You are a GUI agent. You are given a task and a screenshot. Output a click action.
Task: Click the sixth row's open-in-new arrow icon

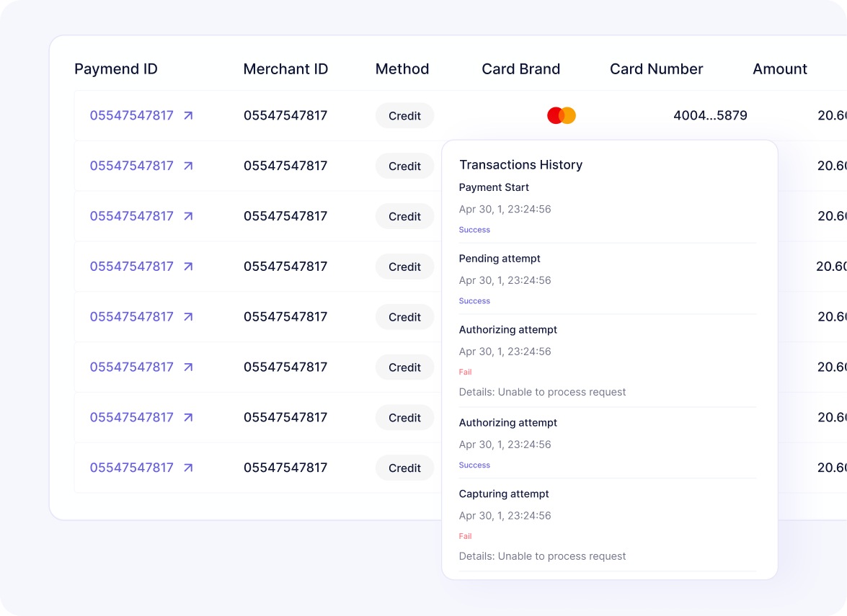tap(188, 367)
